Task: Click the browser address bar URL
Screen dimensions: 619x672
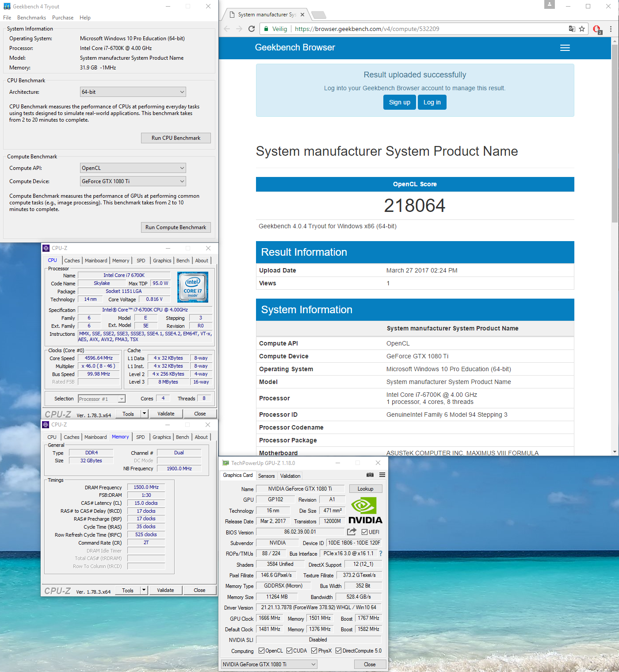Action: (367, 29)
